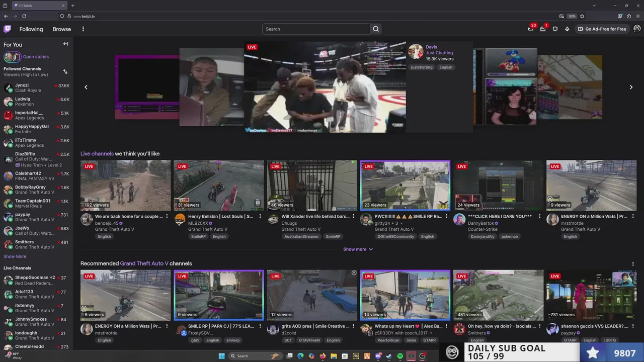Image resolution: width=644 pixels, height=362 pixels.
Task: Open options for bendejo_45's stream card
Action: pos(167,216)
